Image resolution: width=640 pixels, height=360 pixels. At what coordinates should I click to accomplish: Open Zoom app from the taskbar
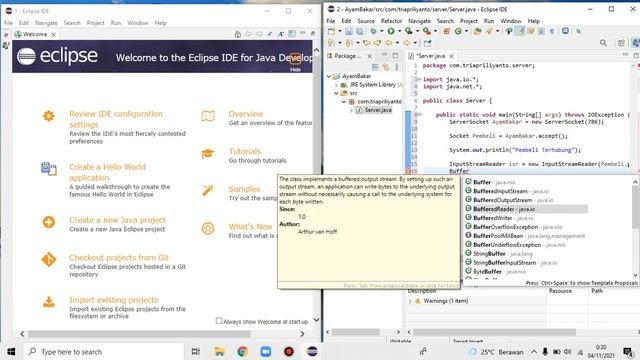[266, 351]
